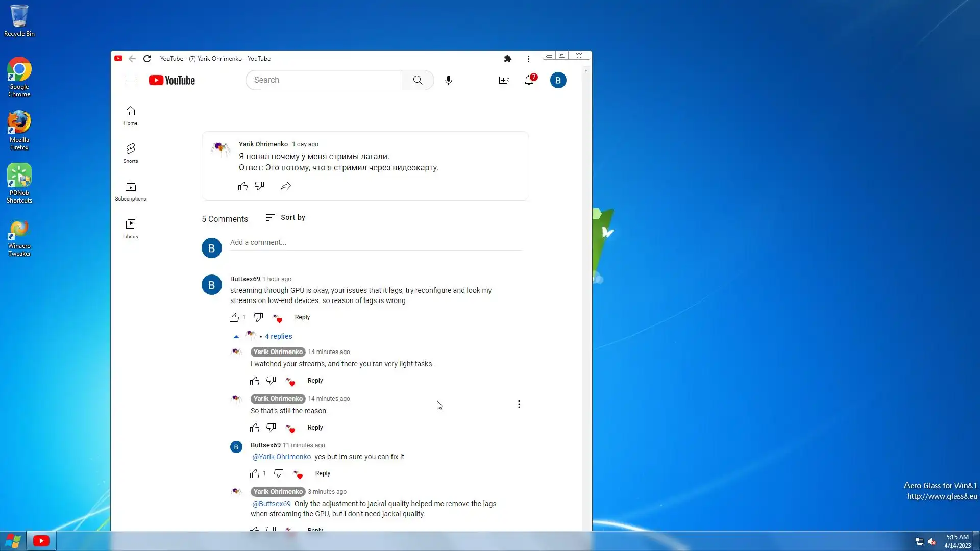The image size is (980, 551).
Task: Like Yarik Ohrimenko's community post
Action: [x=243, y=186]
